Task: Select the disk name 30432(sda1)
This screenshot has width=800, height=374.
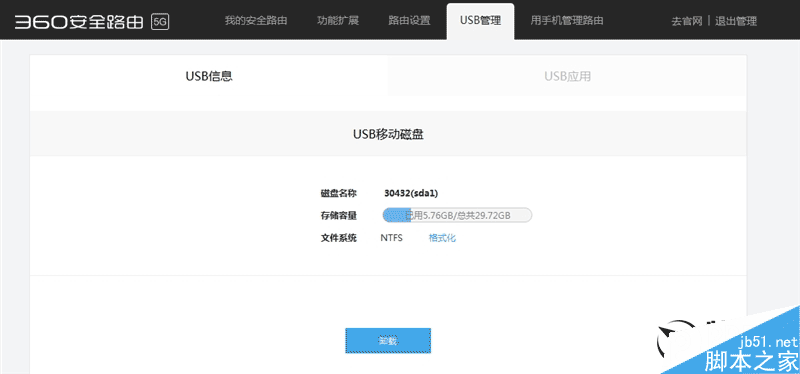Action: tap(411, 193)
